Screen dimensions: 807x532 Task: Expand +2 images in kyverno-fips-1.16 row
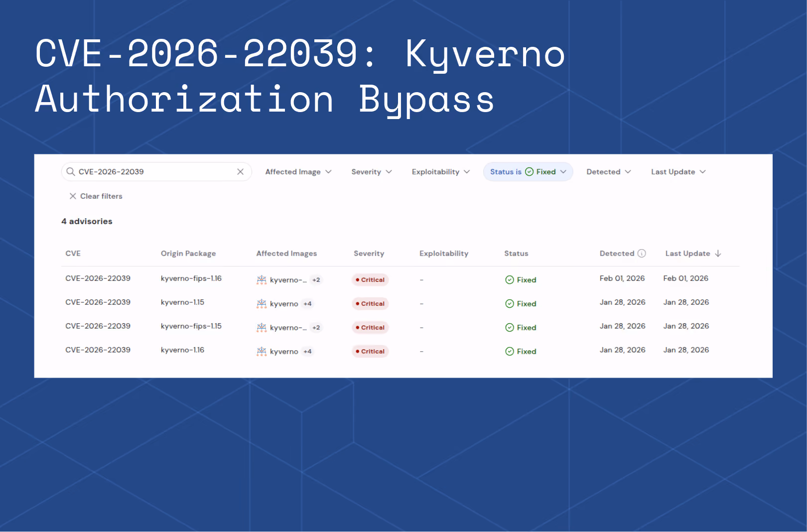tap(316, 280)
